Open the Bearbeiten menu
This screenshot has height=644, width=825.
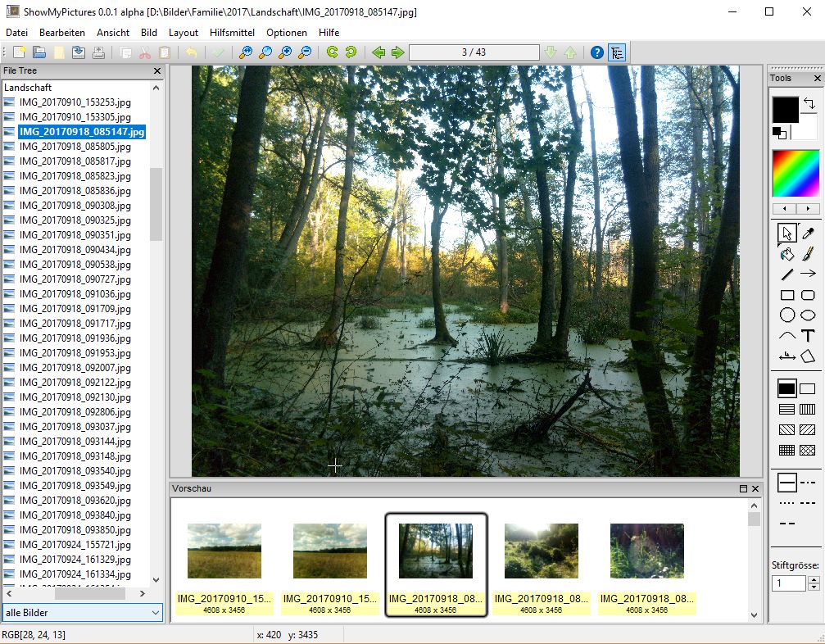[x=62, y=33]
